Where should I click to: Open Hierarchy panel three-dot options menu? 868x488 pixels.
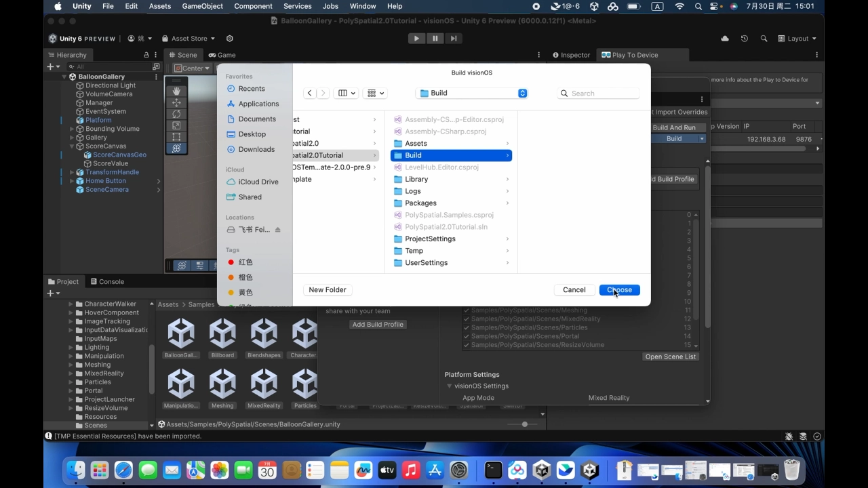157,55
